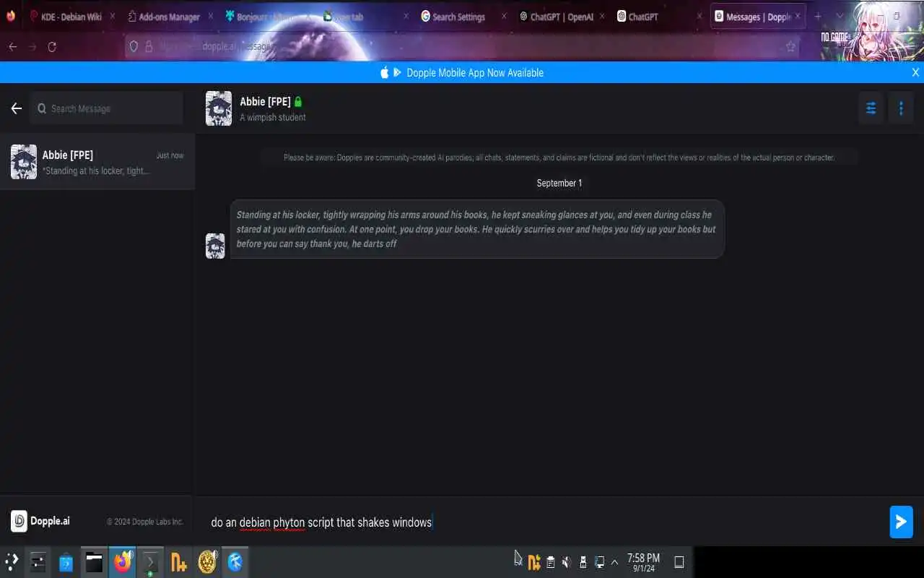Open the Konsole terminal taskbar icon

[150, 561]
